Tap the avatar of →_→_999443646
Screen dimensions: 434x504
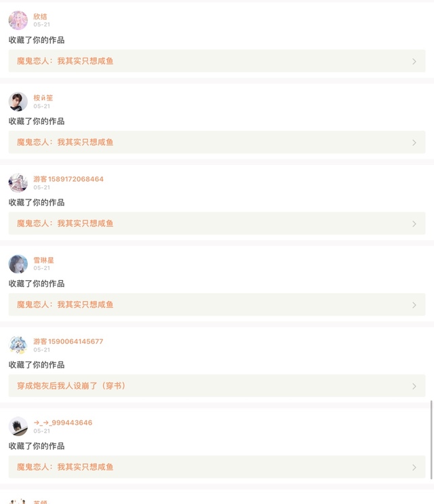18,426
